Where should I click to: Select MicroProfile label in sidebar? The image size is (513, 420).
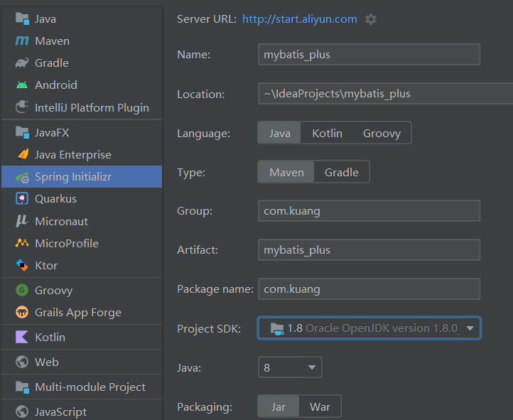67,243
